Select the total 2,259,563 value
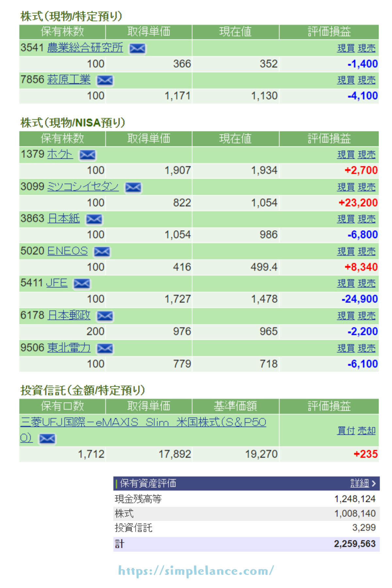Screen dimensions: 392x588 pyautogui.click(x=355, y=544)
